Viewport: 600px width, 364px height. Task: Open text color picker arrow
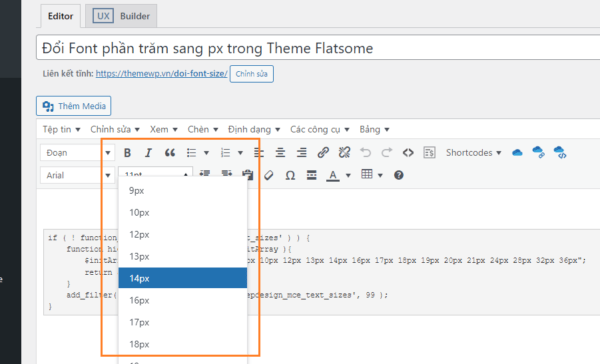[348, 175]
